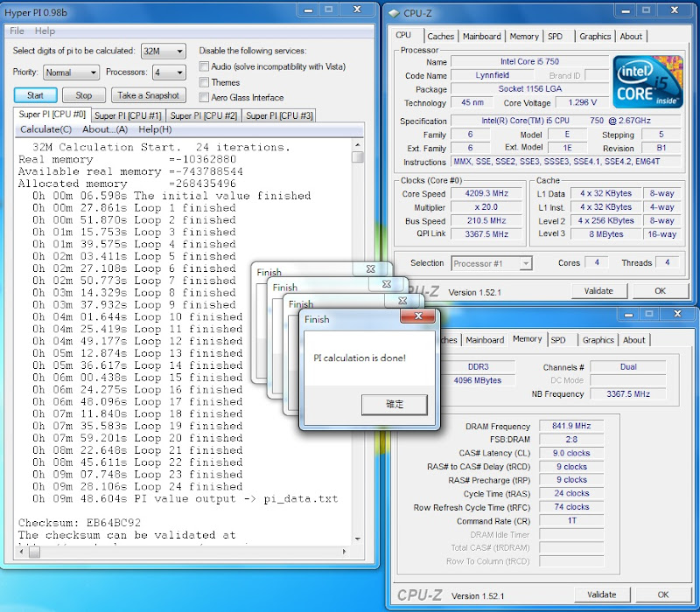Open Graphics tab in bottom CPU-Z window
This screenshot has height=612, width=700.
point(598,340)
